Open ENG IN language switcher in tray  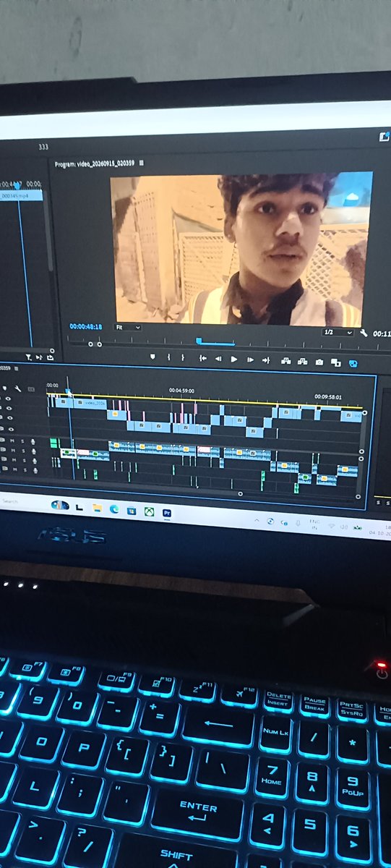[314, 525]
